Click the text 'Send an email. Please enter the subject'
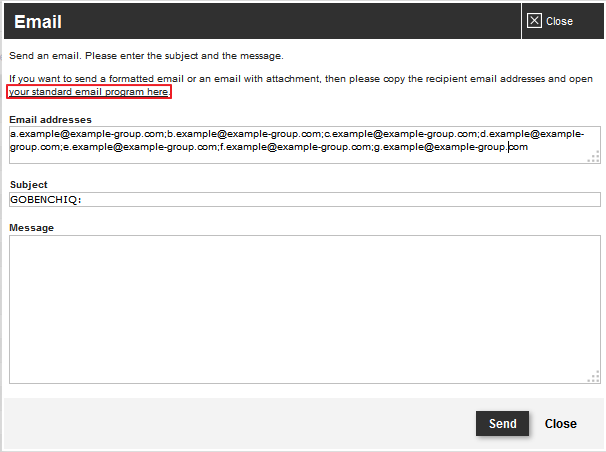 104,56
